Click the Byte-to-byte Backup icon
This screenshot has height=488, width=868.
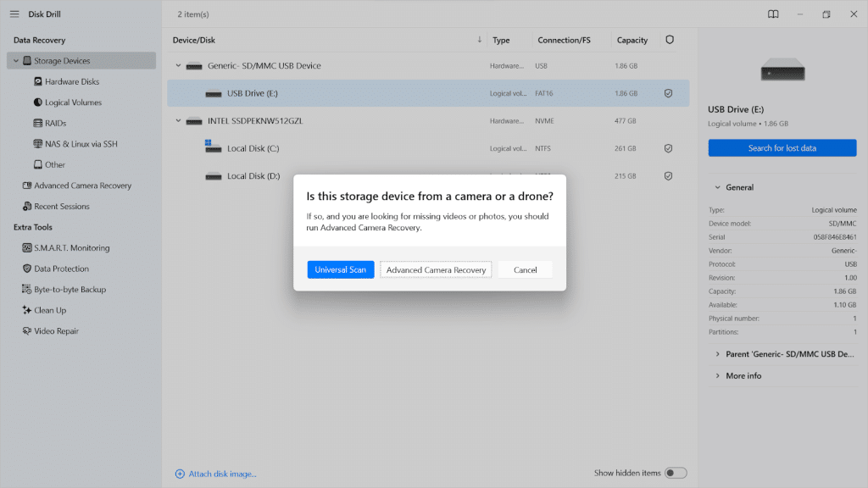(26, 290)
